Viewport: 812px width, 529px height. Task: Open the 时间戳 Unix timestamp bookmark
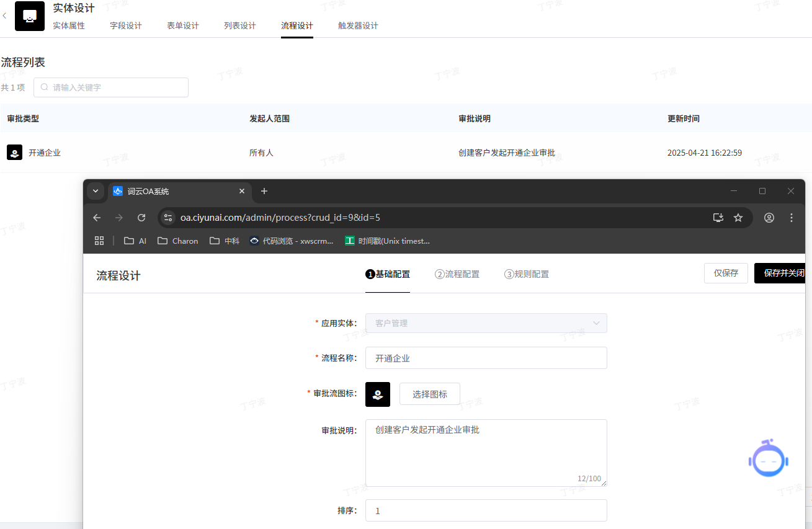(x=387, y=241)
